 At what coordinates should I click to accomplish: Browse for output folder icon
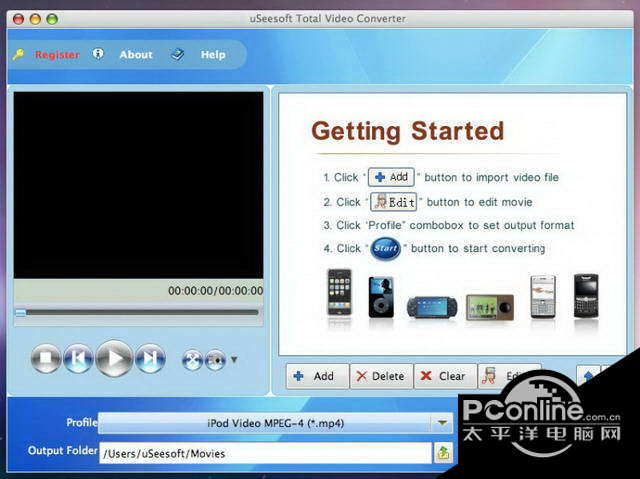(x=443, y=453)
